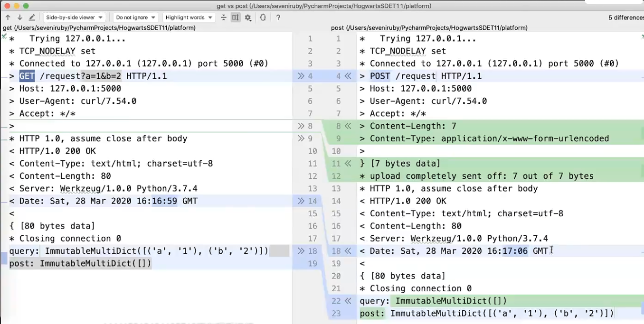
Task: Go to next difference arrow
Action: tap(19, 18)
